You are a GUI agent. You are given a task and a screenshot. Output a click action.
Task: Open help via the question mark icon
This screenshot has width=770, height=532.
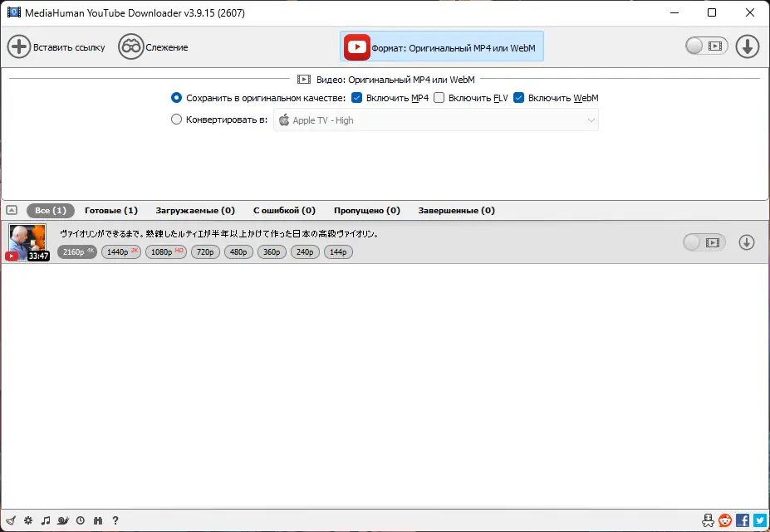(115, 520)
